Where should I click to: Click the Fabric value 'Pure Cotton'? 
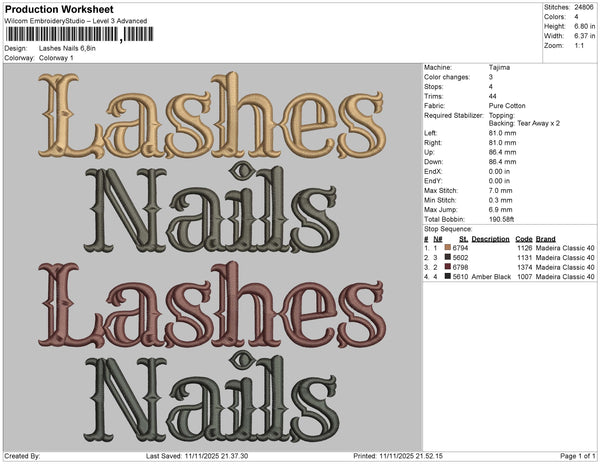(x=507, y=106)
